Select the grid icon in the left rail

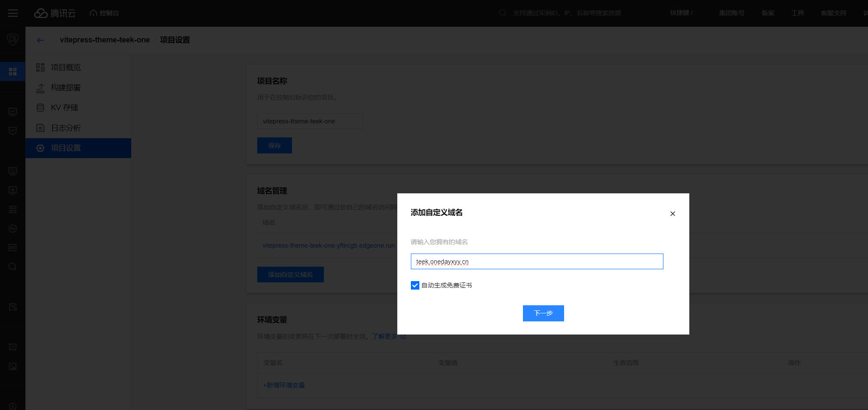click(x=13, y=72)
